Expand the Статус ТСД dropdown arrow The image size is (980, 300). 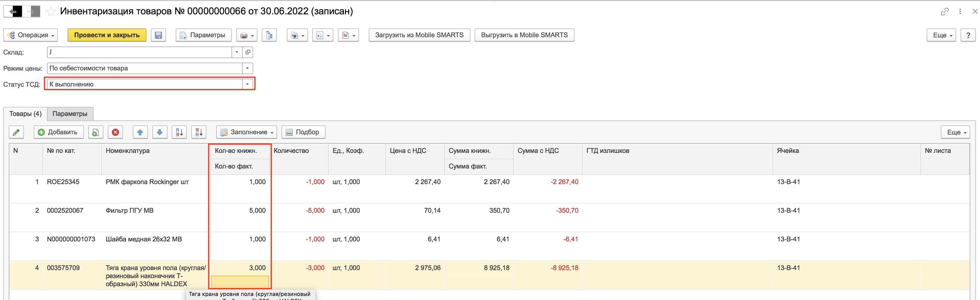pos(247,84)
